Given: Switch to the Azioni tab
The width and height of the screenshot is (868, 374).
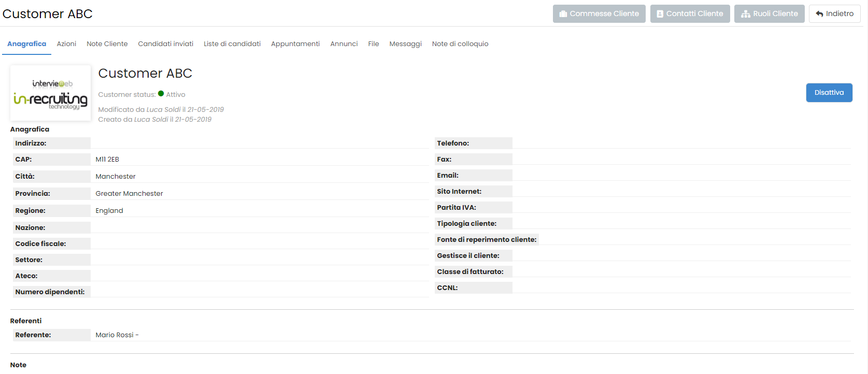Looking at the screenshot, I should pyautogui.click(x=66, y=44).
